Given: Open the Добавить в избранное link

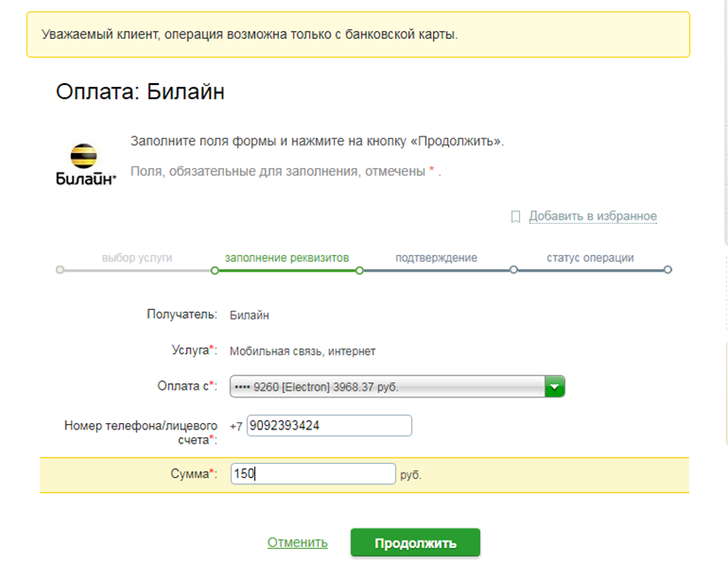Looking at the screenshot, I should coord(592,216).
